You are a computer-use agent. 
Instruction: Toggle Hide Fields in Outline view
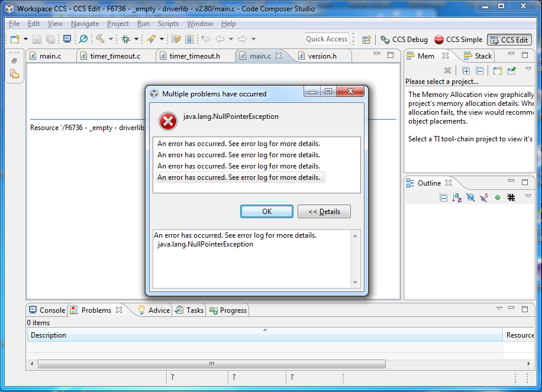coord(470,197)
